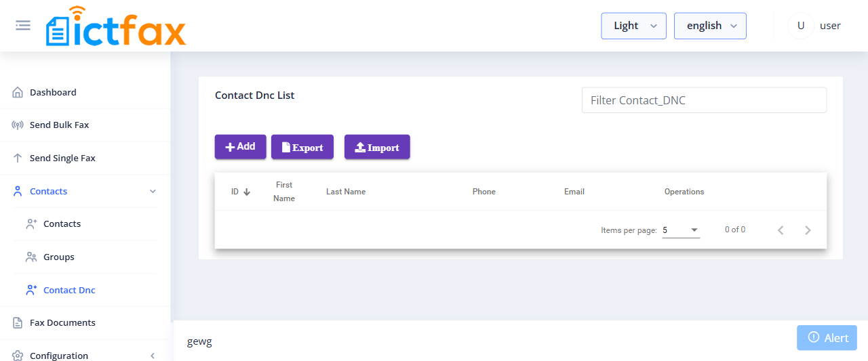Image resolution: width=868 pixels, height=361 pixels.
Task: Open the Groups sub-item
Action: [x=59, y=257]
